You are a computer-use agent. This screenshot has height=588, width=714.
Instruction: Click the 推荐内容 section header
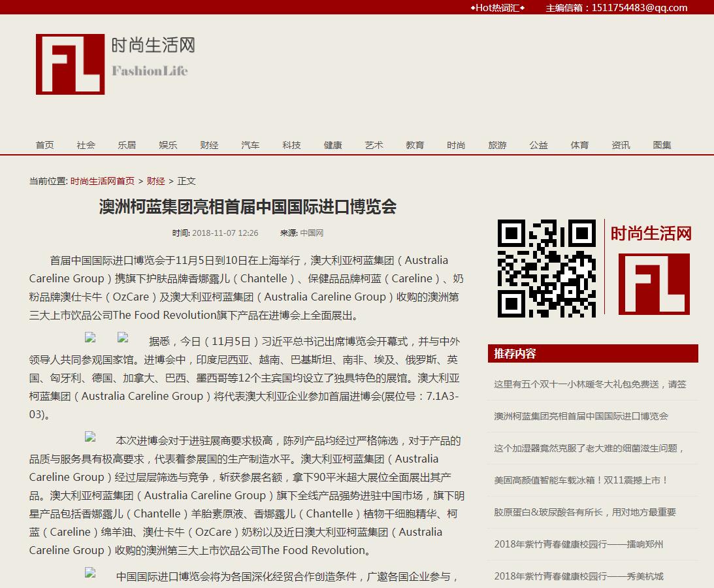pyautogui.click(x=593, y=353)
